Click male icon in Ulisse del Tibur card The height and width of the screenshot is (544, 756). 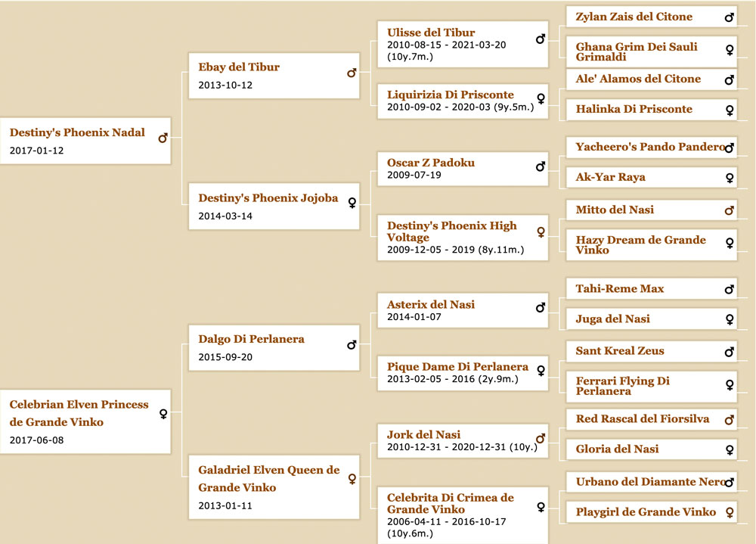[x=541, y=39]
